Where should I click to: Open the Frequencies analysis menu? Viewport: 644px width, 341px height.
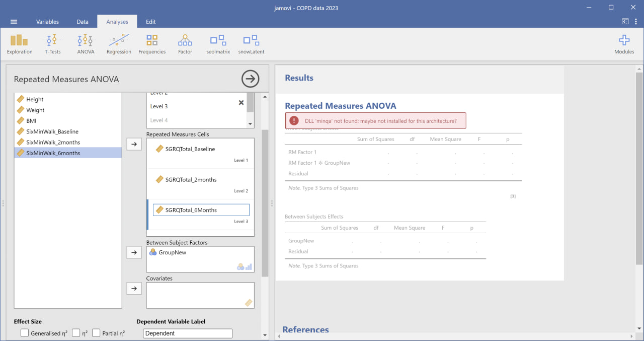(x=152, y=44)
